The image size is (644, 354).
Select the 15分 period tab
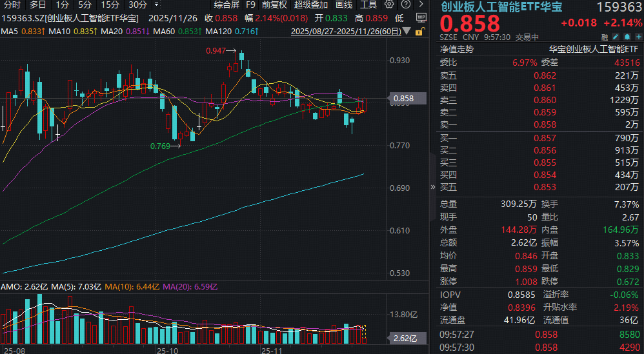pyautogui.click(x=110, y=5)
